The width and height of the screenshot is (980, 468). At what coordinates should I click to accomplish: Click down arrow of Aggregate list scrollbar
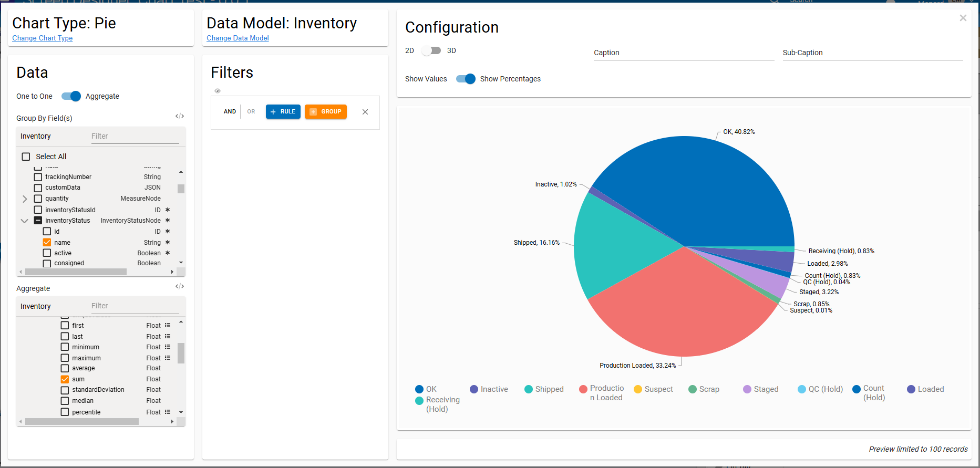pyautogui.click(x=181, y=412)
